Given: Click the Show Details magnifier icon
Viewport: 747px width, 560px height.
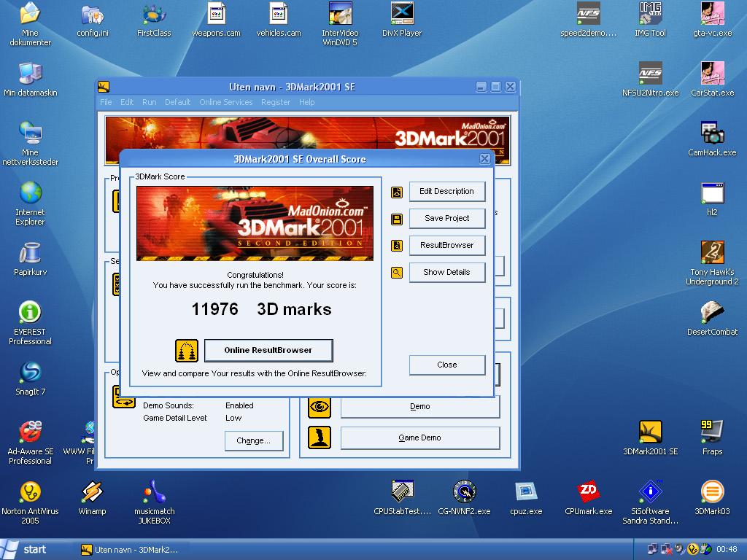Looking at the screenshot, I should (397, 273).
